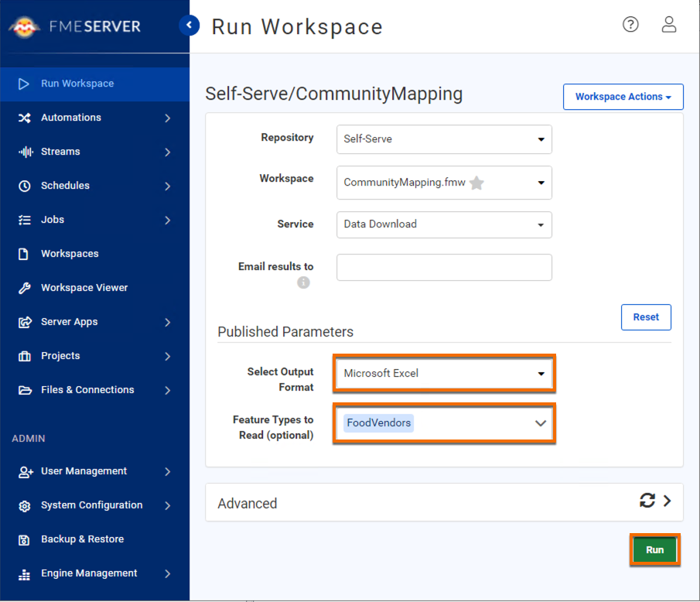
Task: Expand the Server Apps menu chevron
Action: click(x=167, y=322)
